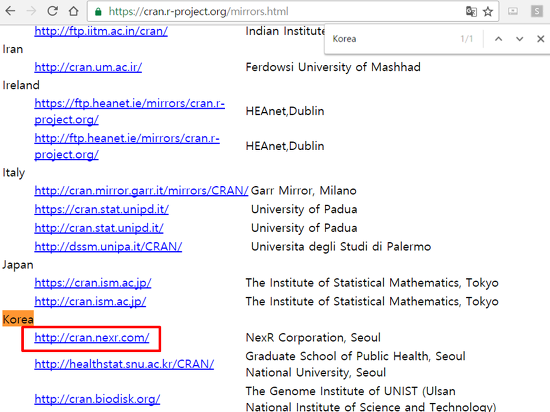
Task: Go to the home page icon
Action: [73, 11]
